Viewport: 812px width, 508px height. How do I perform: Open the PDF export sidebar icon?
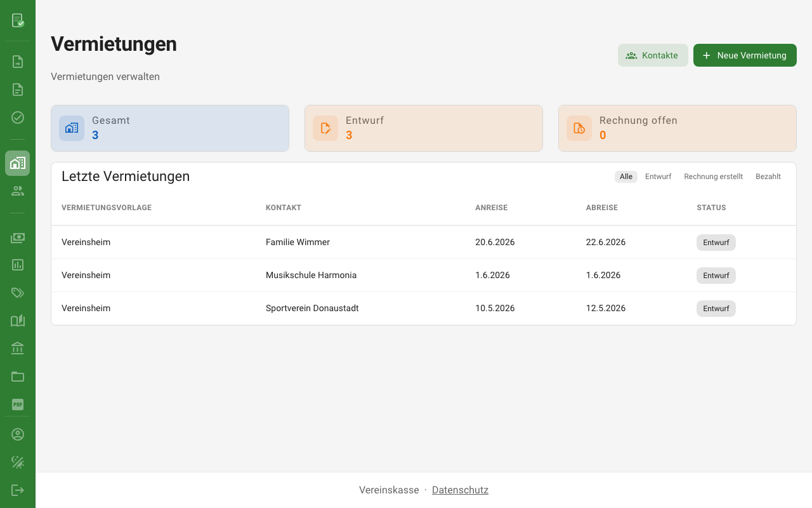18,404
